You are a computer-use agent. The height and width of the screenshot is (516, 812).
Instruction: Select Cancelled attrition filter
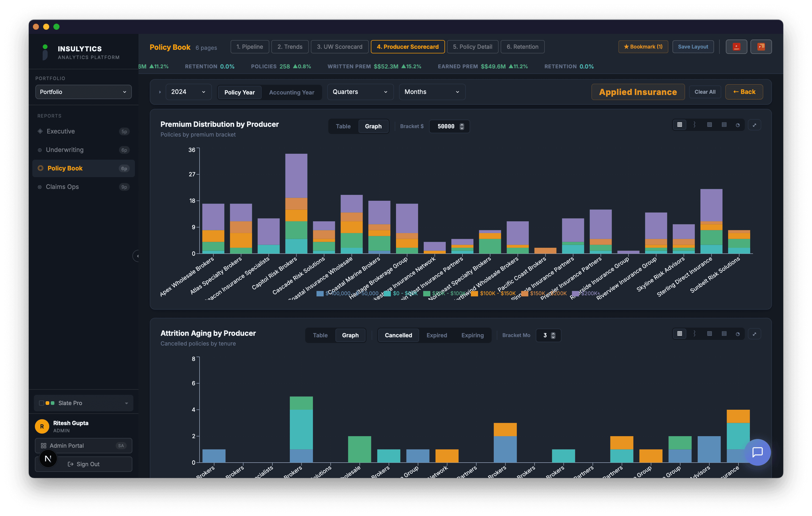398,335
